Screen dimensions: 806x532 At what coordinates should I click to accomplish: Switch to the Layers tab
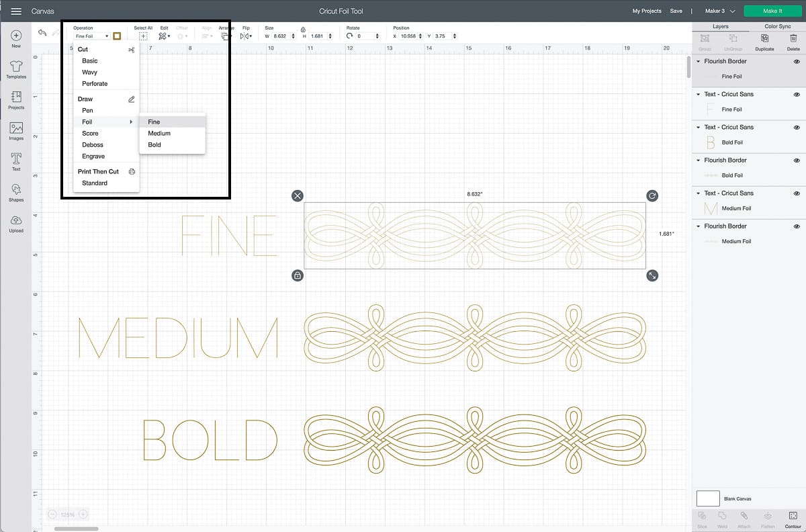click(x=720, y=26)
